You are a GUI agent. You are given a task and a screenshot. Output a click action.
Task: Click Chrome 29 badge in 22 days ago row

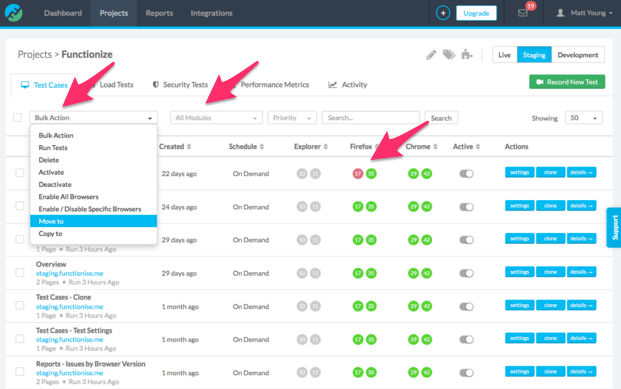point(413,174)
